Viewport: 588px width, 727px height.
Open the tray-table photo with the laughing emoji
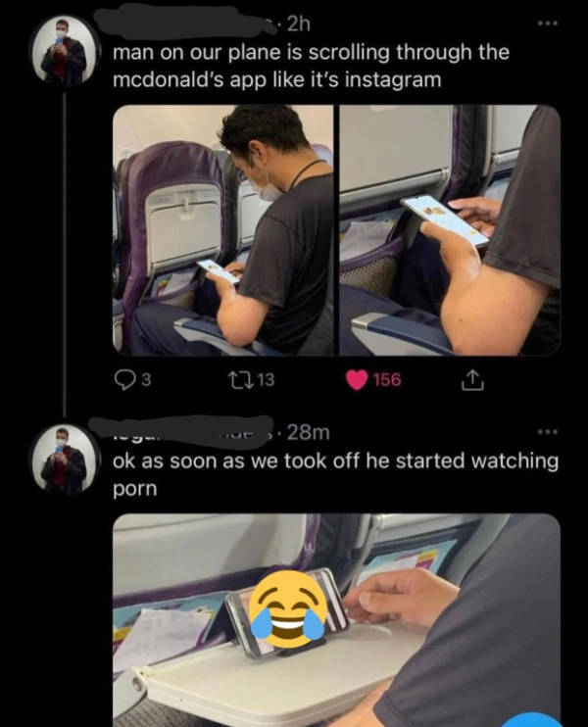pyautogui.click(x=337, y=620)
